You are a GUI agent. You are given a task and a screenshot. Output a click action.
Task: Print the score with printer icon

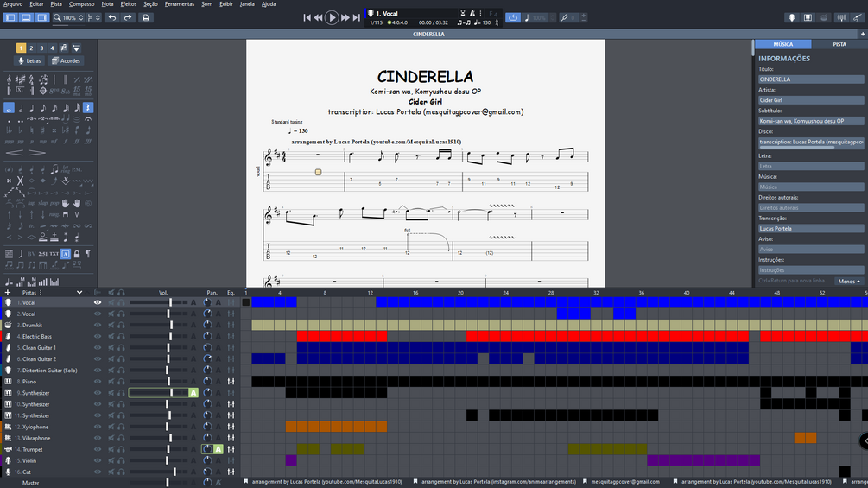click(x=146, y=17)
